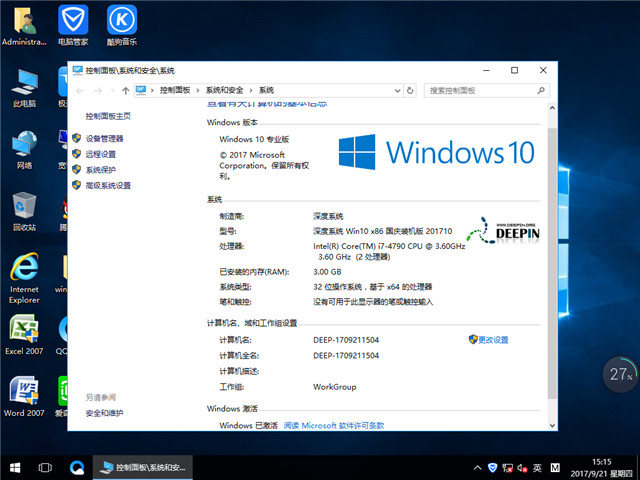Launch the browser icon pinned on taskbar
This screenshot has height=480, width=640.
pos(76,468)
